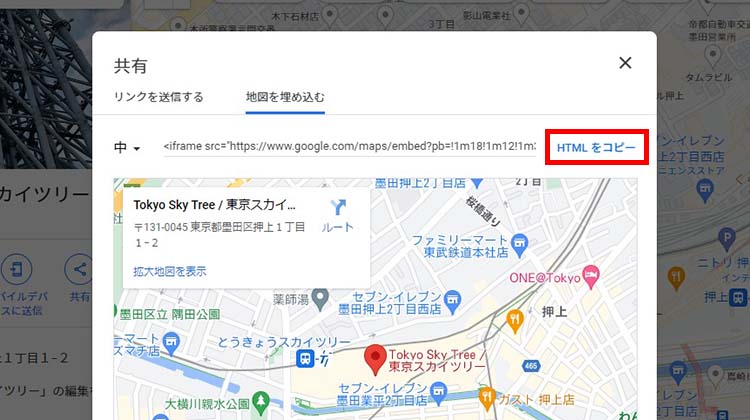Choose 薬師湯 grey location pin

point(320,299)
